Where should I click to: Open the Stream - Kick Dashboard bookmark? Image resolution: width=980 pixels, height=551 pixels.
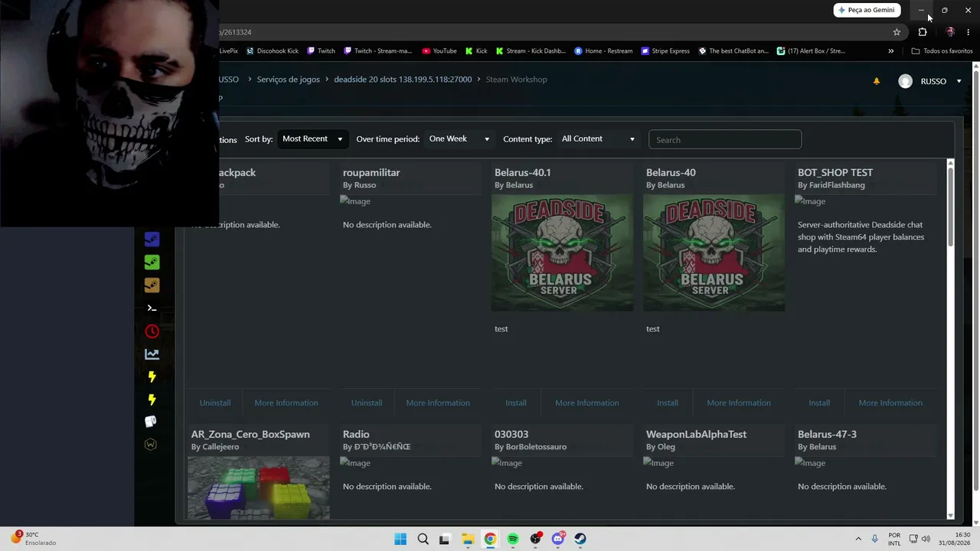[x=531, y=51]
